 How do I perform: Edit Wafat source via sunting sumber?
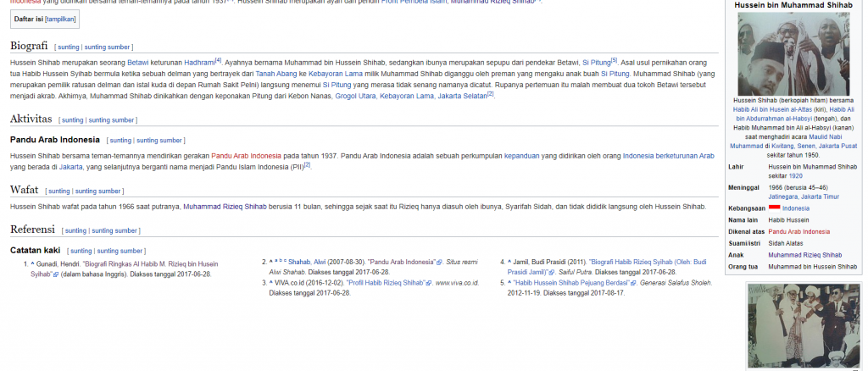(x=98, y=191)
